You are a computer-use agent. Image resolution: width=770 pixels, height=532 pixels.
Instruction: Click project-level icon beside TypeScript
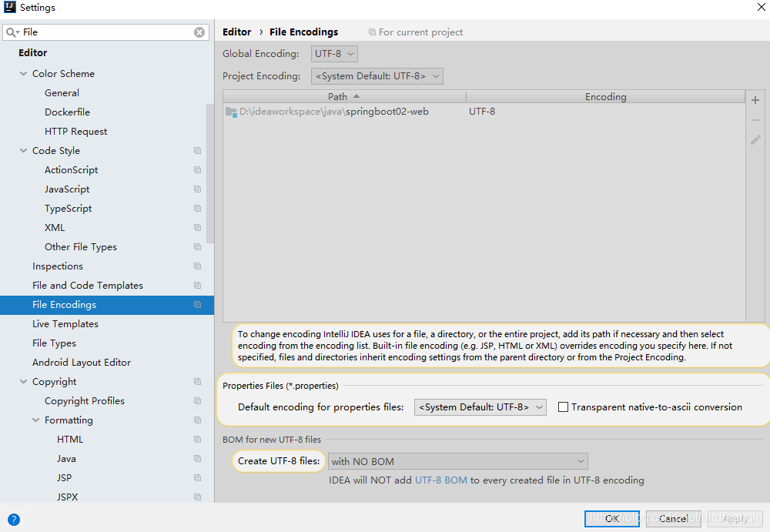[197, 209]
